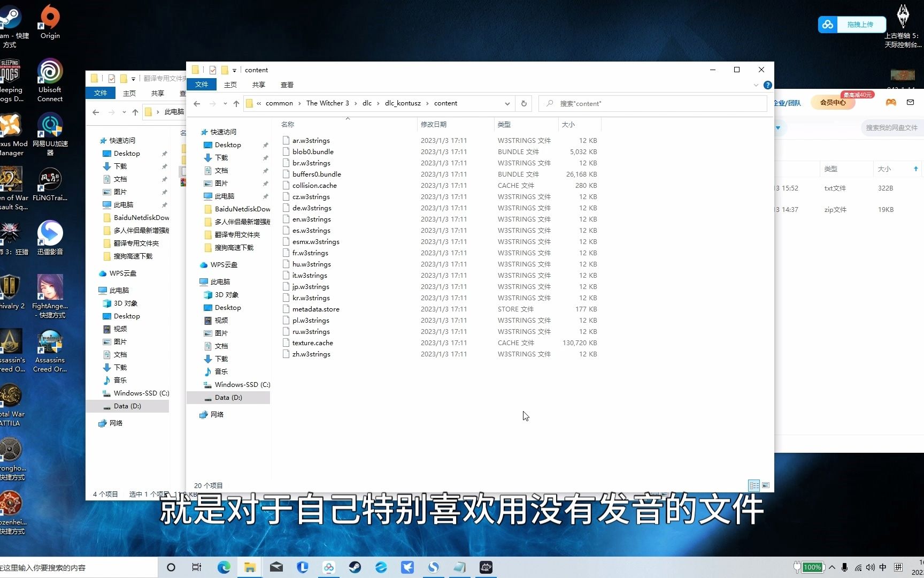Viewport: 924px width, 578px height.
Task: Open the 文件 tab in content window
Action: coord(202,85)
